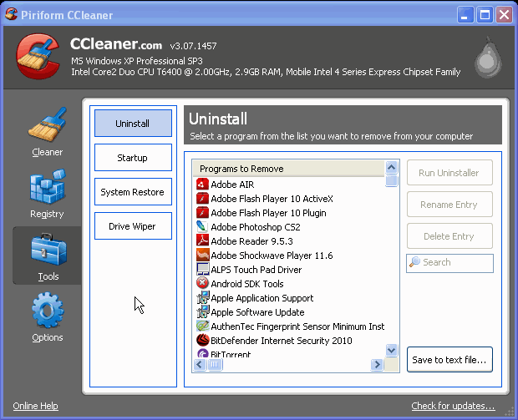Select Android SDK Tools entry
Screen dimensions: 518x420
click(247, 284)
